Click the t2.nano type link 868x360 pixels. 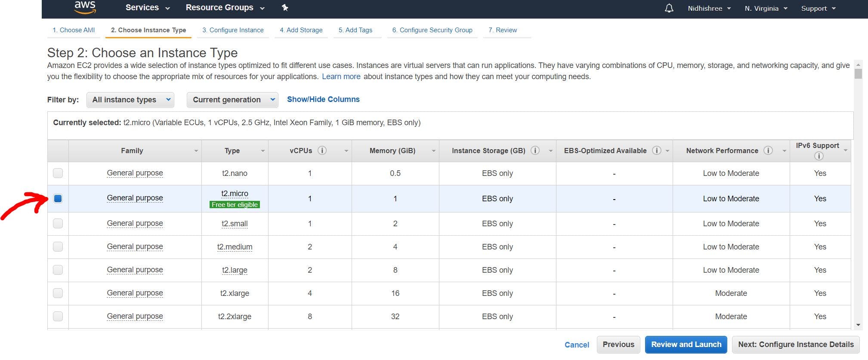235,173
